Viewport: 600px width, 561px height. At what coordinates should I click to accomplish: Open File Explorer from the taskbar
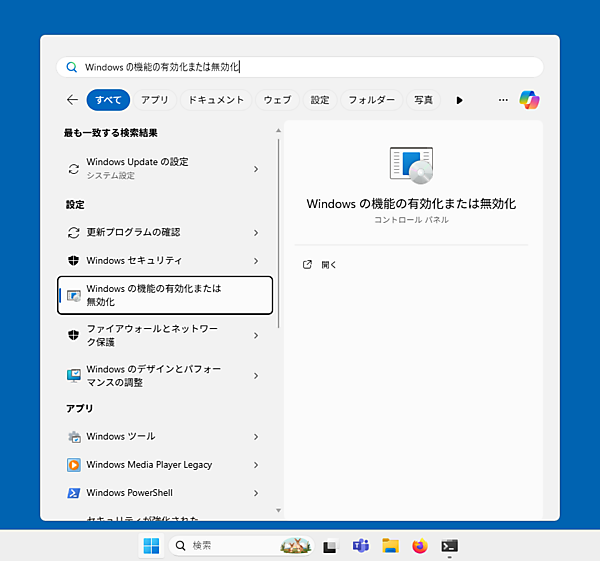[x=390, y=546]
